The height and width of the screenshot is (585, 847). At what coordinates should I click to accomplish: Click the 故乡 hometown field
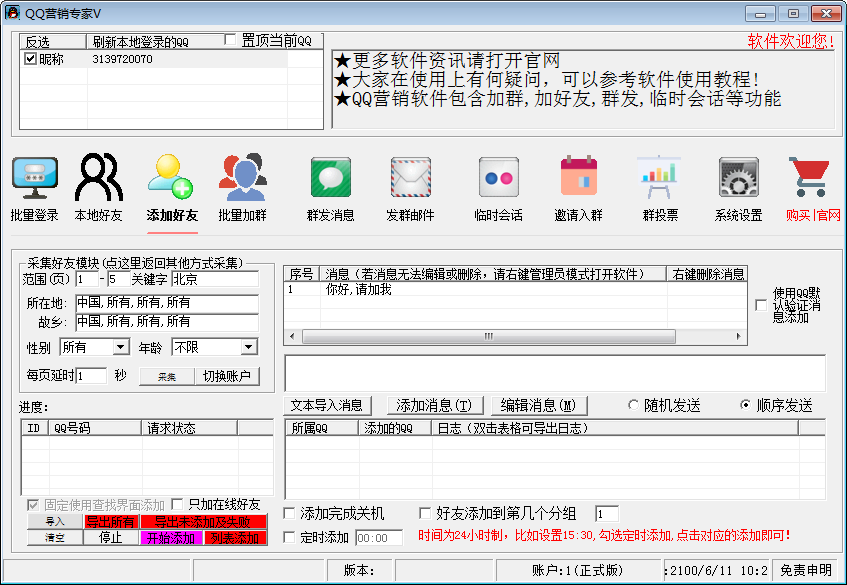coord(167,322)
